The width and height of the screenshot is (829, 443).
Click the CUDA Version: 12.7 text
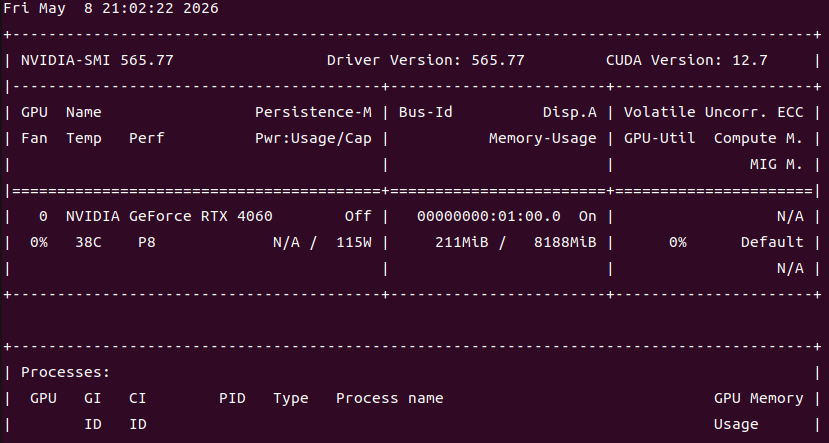(x=687, y=60)
